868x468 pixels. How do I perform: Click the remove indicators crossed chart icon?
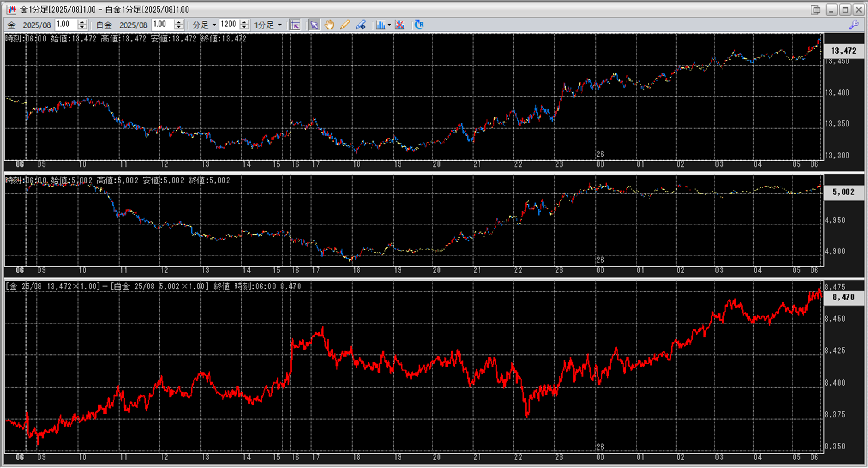click(x=400, y=25)
